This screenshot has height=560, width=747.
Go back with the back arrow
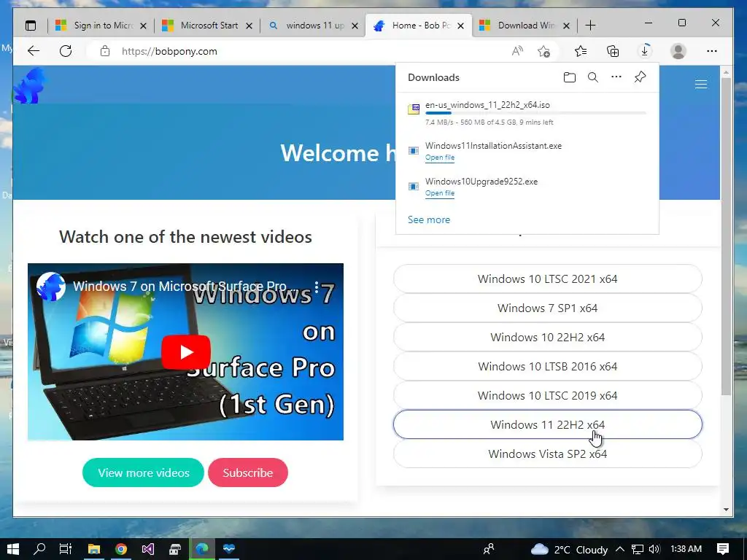34,51
